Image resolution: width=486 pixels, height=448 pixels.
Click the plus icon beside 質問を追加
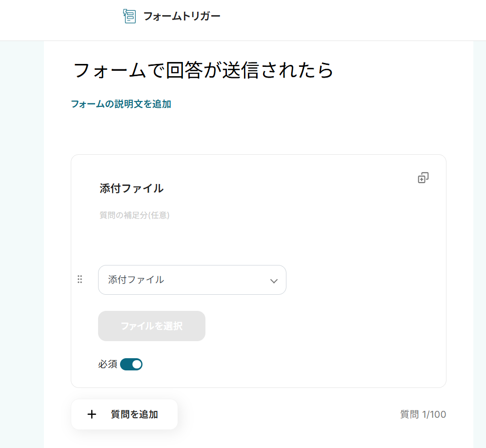92,415
